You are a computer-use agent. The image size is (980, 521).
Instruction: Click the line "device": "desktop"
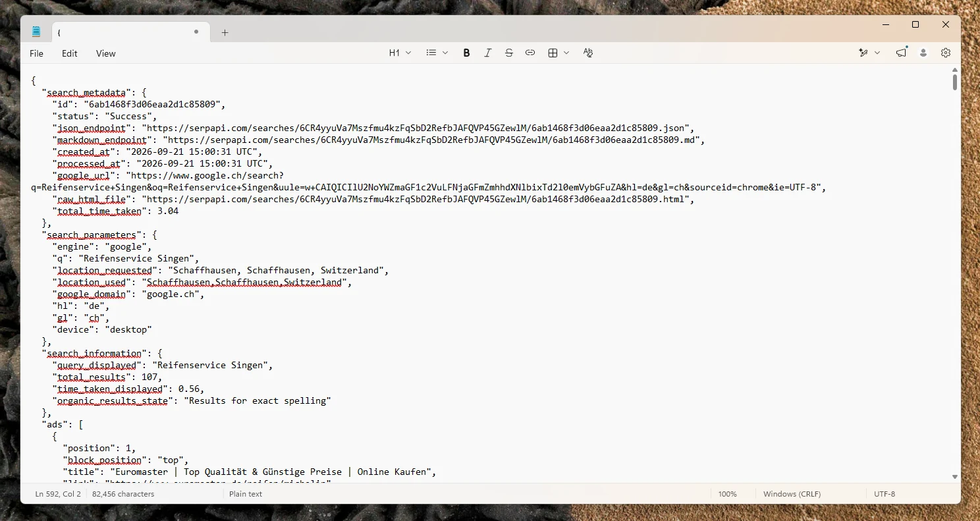[x=102, y=330]
